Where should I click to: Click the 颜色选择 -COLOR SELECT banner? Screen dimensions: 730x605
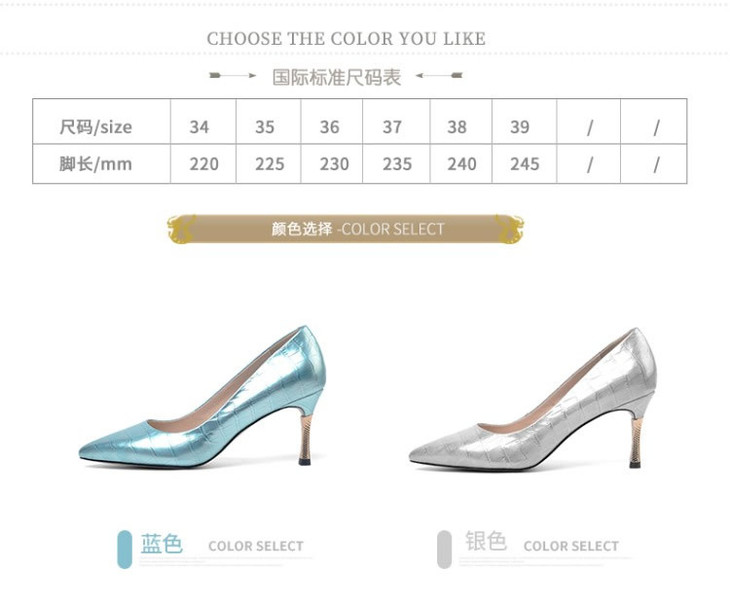(x=357, y=229)
